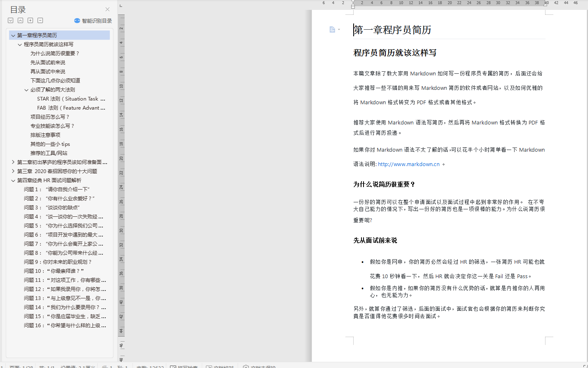Image resolution: width=588 pixels, height=368 pixels.
Task: Click the expand-all-levels down arrow icon in 目录 panel
Action: coord(11,21)
